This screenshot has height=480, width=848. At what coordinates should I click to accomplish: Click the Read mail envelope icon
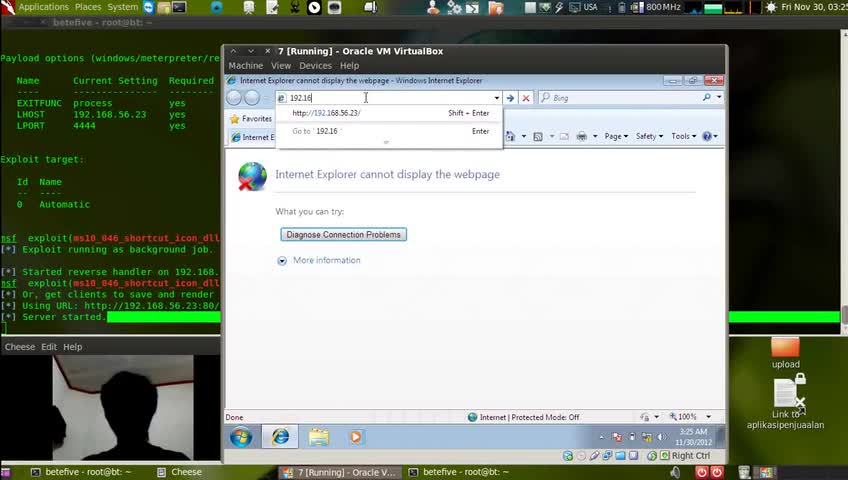pyautogui.click(x=564, y=136)
